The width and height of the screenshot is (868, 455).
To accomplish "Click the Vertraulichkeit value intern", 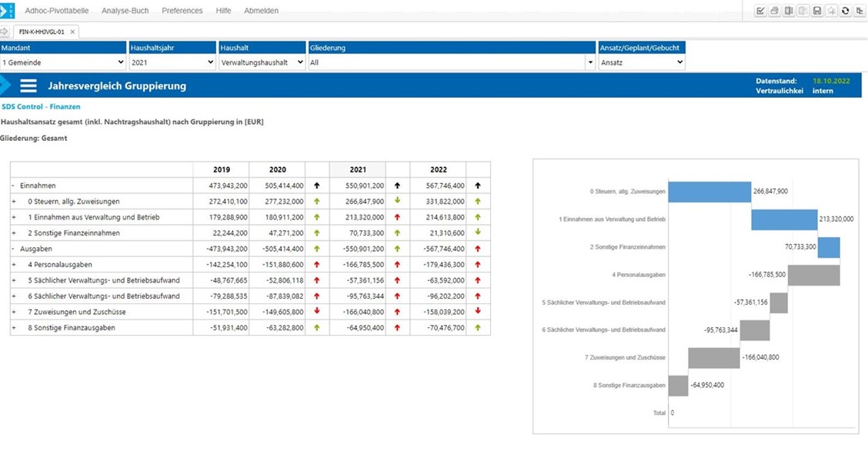I will (x=823, y=91).
